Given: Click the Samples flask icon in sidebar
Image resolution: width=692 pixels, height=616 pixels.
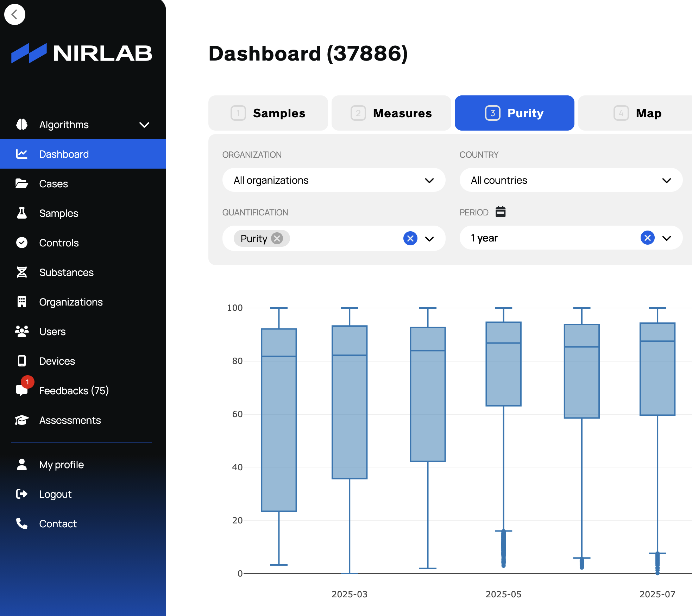Looking at the screenshot, I should 21,213.
